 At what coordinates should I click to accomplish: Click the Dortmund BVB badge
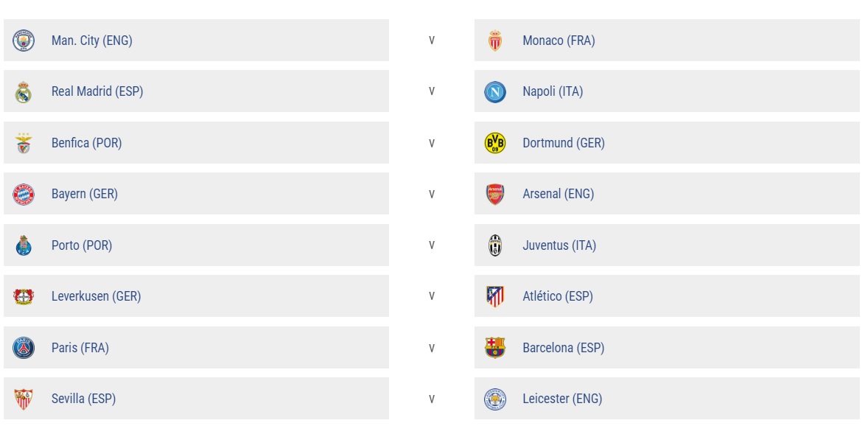tap(495, 143)
